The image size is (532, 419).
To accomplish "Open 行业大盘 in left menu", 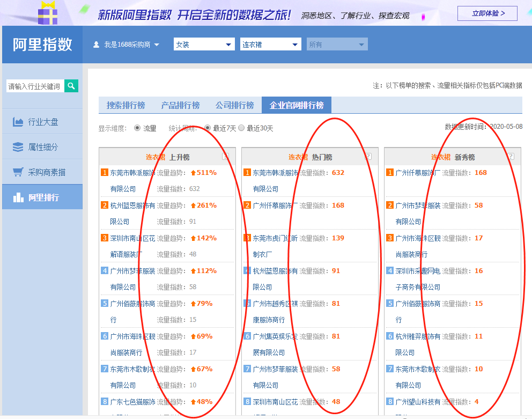I will [42, 122].
